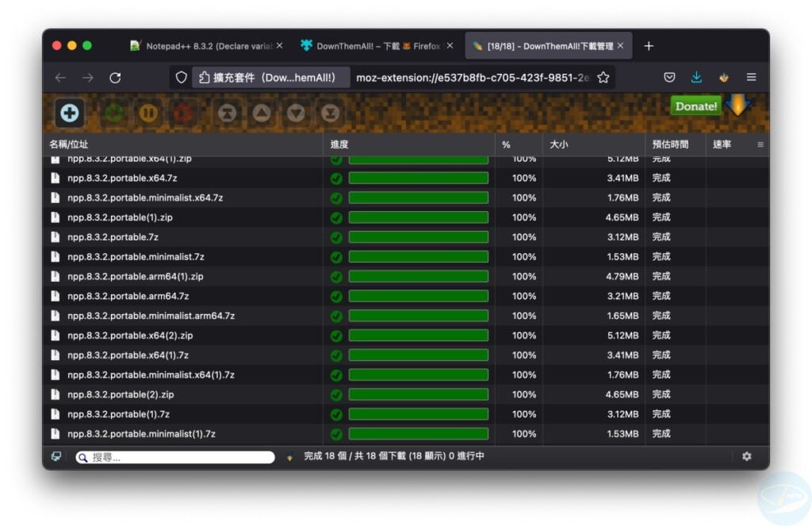Viewport: 812px width, 526px height.
Task: Click the Donate! button
Action: (x=695, y=106)
